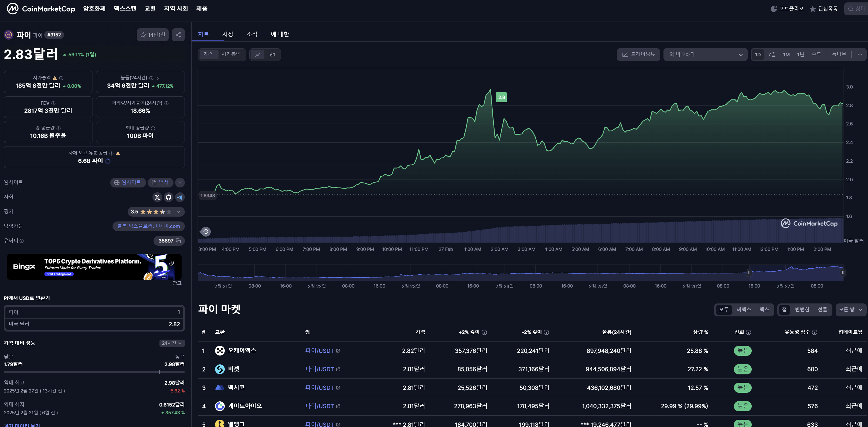This screenshot has height=427, width=868.
Task: Select the line chart icon
Action: click(x=258, y=54)
